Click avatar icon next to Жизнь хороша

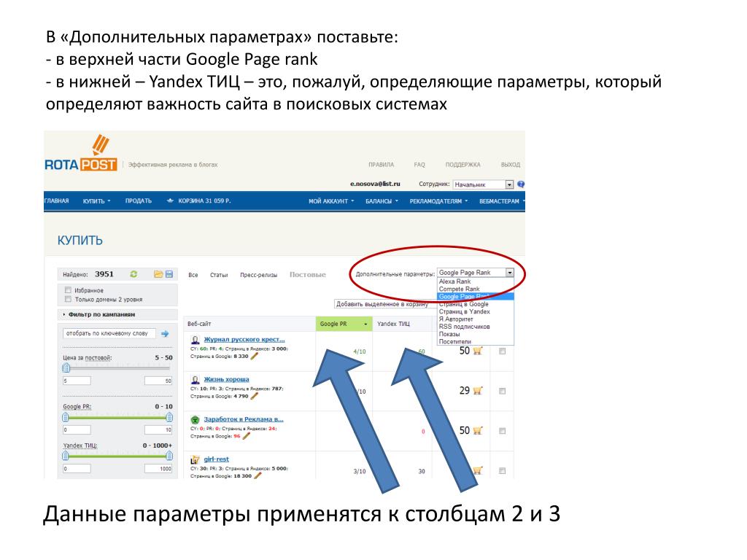coord(195,379)
